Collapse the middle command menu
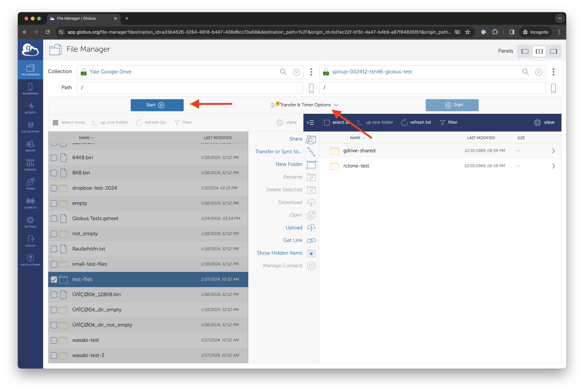584x392 pixels. pos(310,122)
